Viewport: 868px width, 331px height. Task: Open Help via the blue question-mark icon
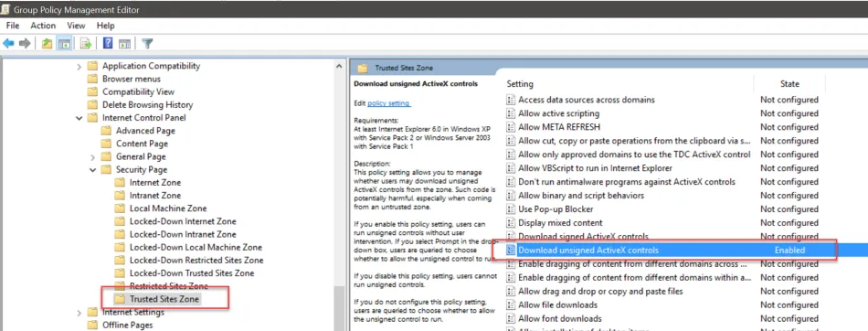point(108,43)
